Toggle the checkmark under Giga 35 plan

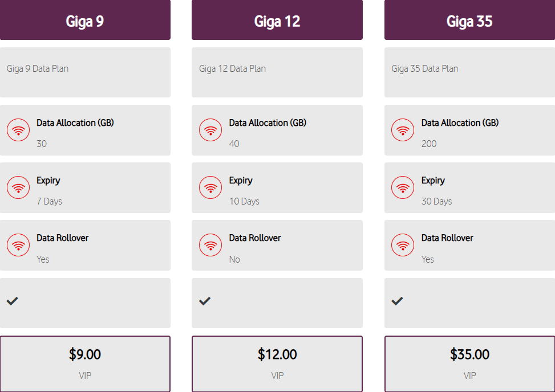pyautogui.click(x=397, y=302)
